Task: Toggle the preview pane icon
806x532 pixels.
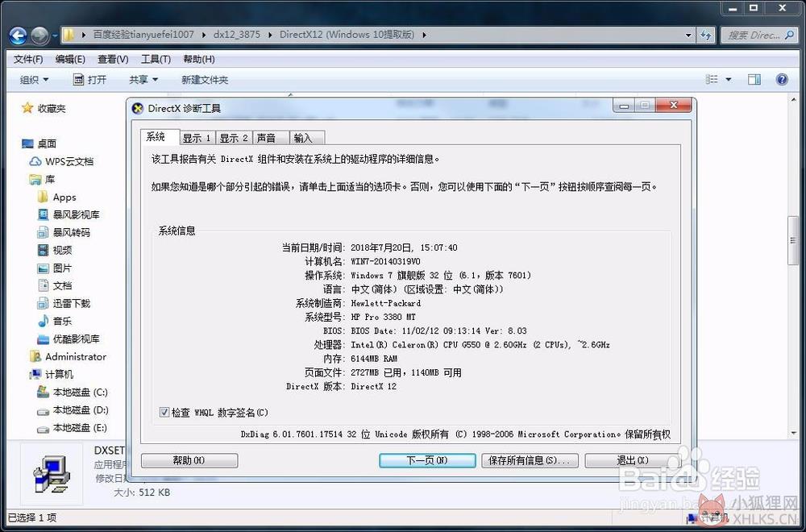Action: click(754, 79)
